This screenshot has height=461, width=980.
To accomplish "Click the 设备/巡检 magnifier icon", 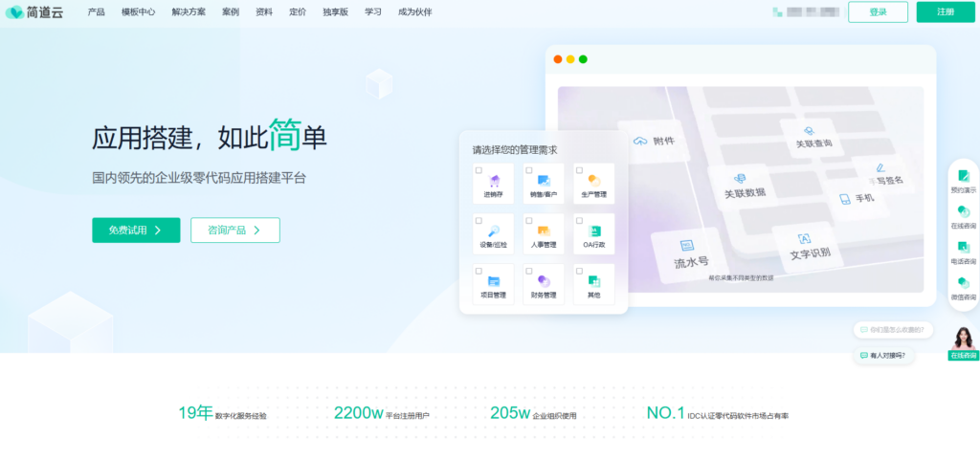I will (x=494, y=230).
